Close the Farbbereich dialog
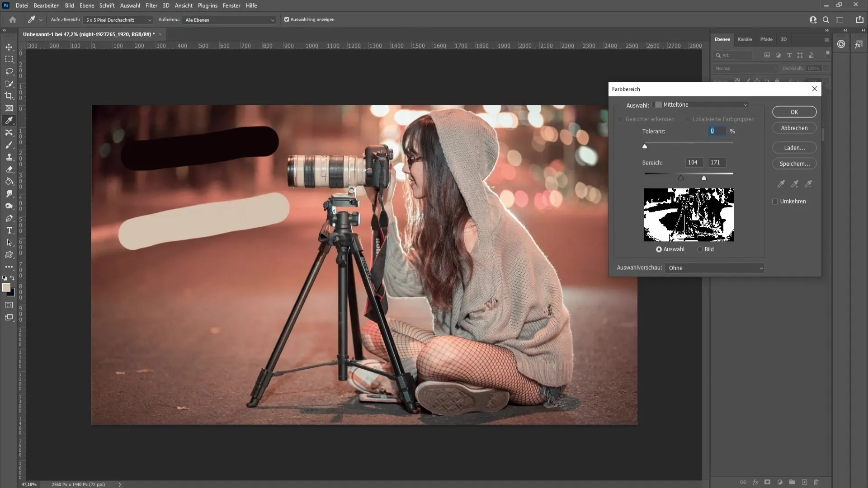 (815, 89)
